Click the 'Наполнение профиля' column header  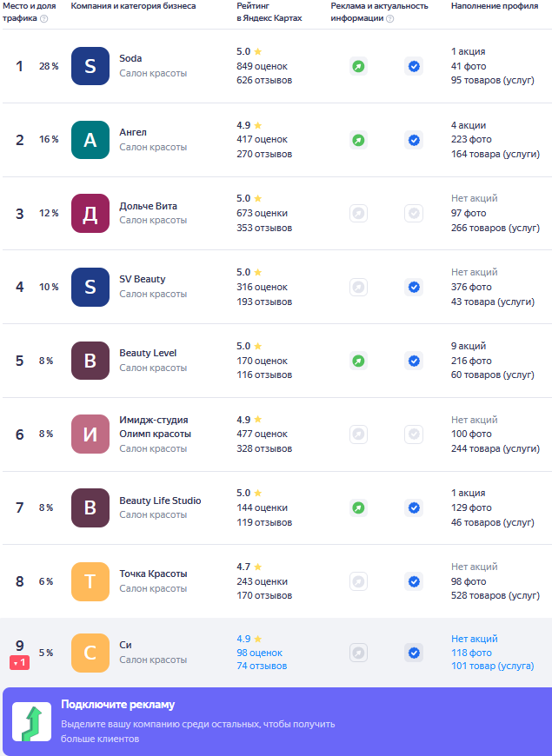495,6
